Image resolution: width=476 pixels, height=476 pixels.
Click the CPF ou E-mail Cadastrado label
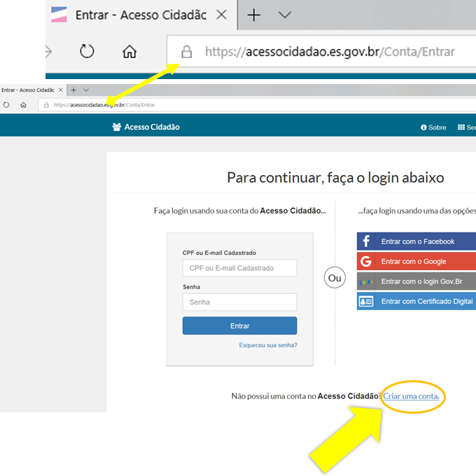coord(219,253)
